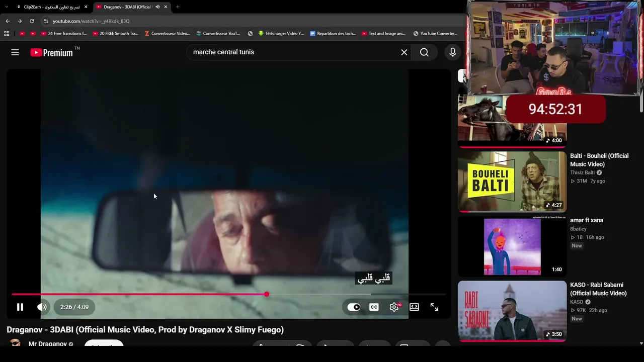Viewport: 644px width, 362px height.
Task: Open the 'amar ft xana' video title
Action: pyautogui.click(x=587, y=220)
